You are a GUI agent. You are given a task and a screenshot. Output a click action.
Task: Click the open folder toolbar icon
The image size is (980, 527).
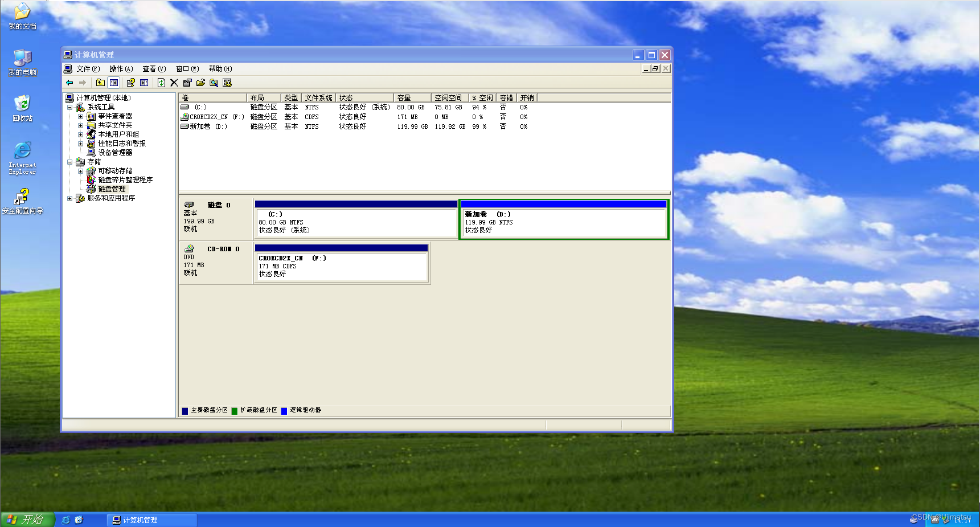pos(200,83)
